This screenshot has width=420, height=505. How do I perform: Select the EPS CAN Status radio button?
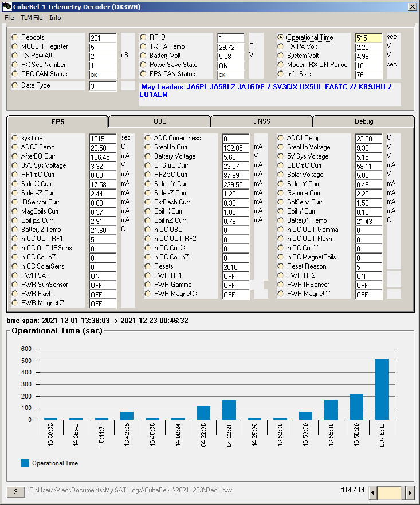tap(143, 74)
